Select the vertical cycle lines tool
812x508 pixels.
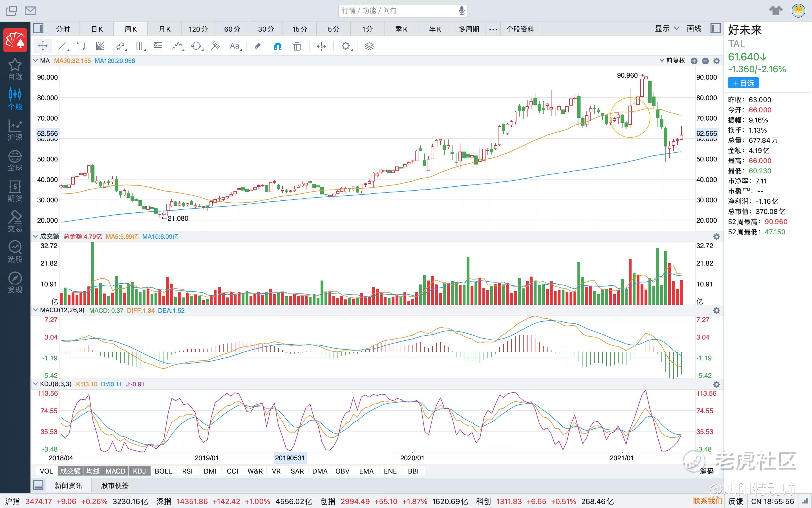click(139, 46)
